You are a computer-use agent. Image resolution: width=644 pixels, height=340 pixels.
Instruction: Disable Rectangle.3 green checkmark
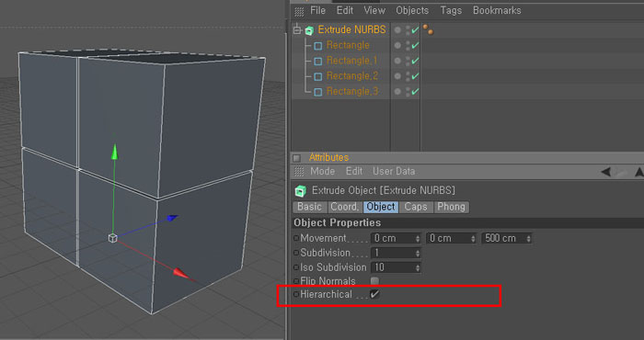(x=415, y=92)
